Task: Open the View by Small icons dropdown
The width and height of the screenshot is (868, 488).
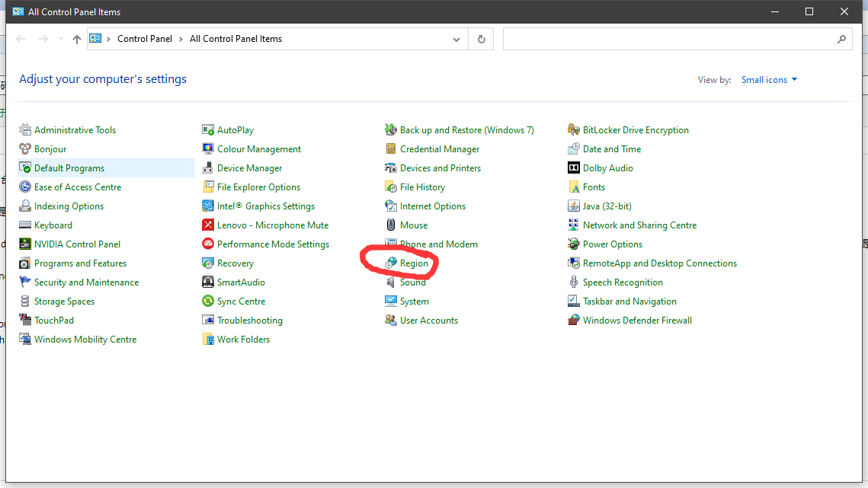Action: [769, 80]
